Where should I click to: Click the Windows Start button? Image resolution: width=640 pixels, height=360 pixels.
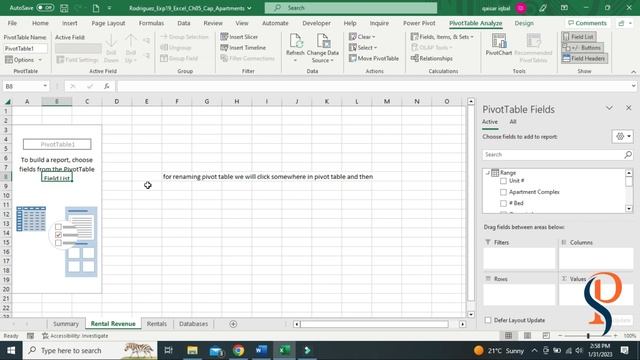point(11,350)
